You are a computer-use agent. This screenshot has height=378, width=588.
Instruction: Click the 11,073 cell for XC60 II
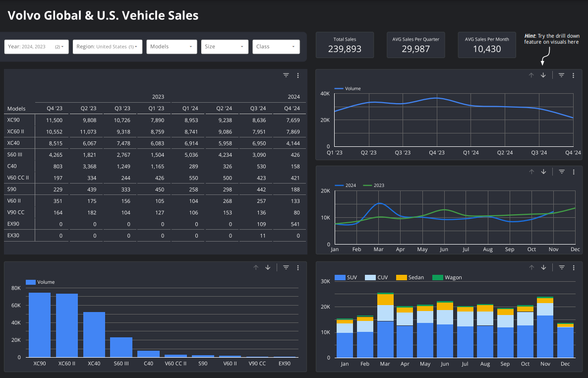pyautogui.click(x=88, y=132)
